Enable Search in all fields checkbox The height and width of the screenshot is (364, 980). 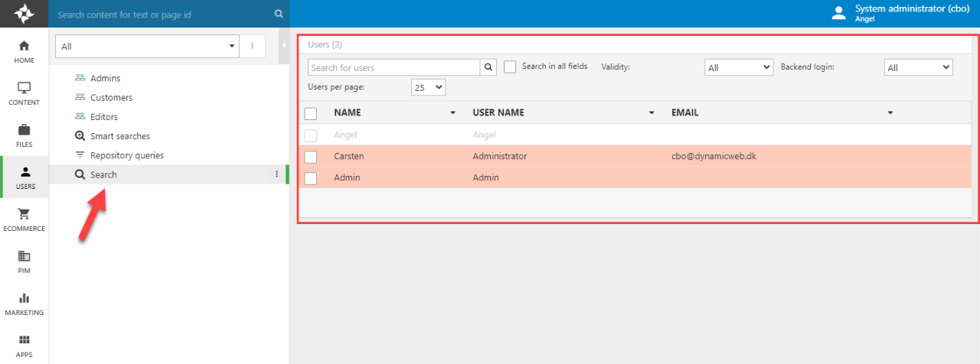[x=510, y=67]
